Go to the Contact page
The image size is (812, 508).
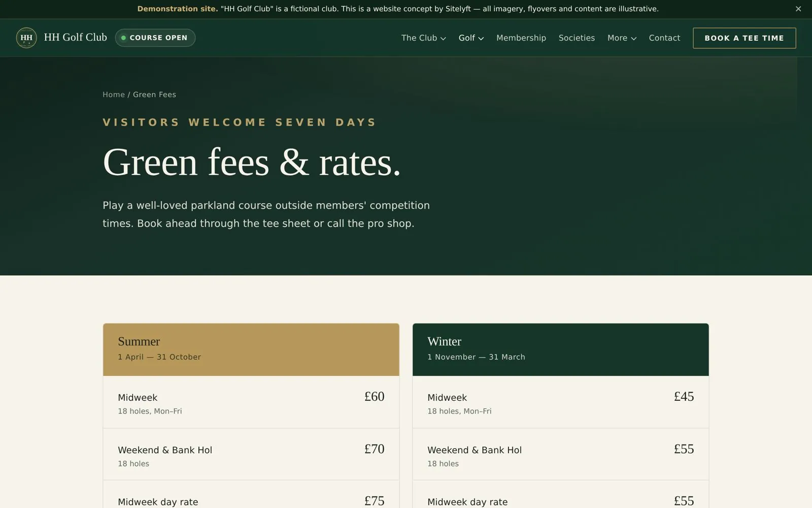[x=664, y=38]
